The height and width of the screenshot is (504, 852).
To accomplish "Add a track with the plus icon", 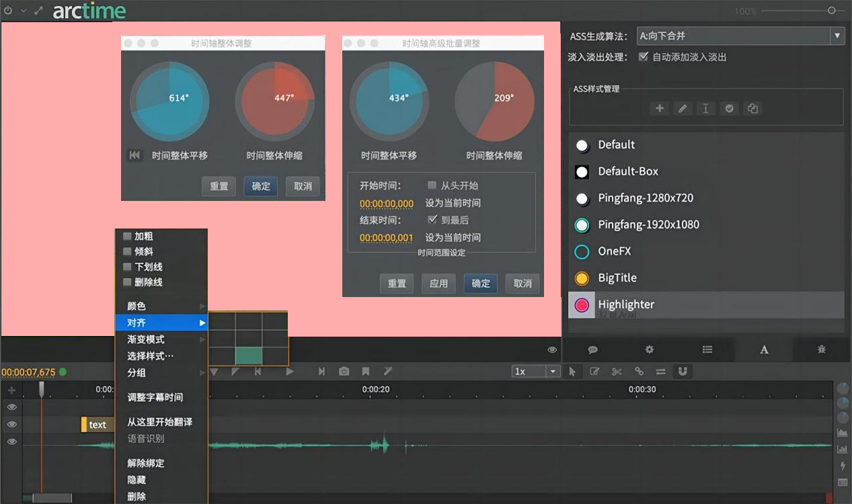I will pyautogui.click(x=11, y=390).
